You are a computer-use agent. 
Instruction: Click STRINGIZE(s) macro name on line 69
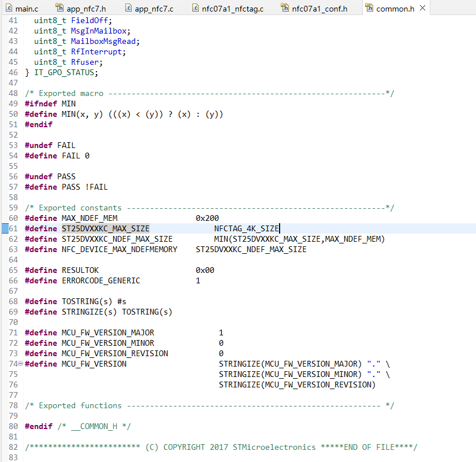pyautogui.click(x=89, y=312)
